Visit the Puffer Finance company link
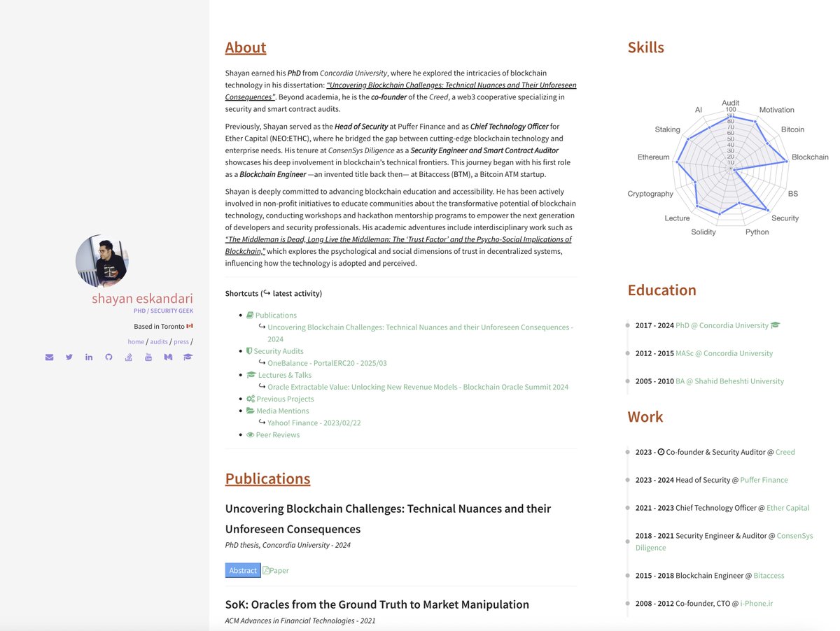Screen dimensions: 840x631 click(x=764, y=480)
